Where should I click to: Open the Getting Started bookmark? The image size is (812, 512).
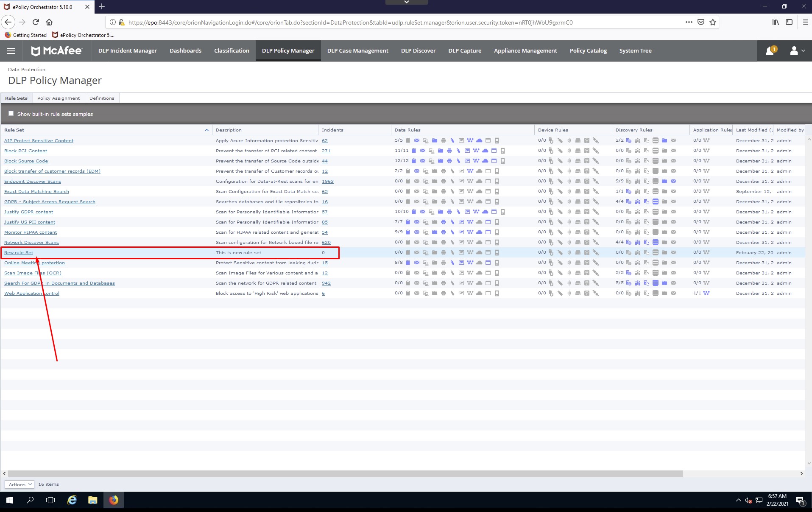25,35
